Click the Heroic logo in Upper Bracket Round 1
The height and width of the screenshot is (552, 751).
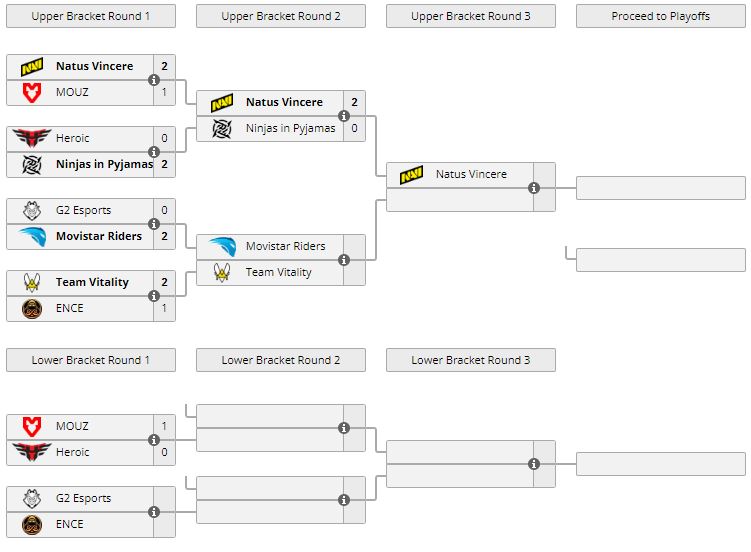(x=31, y=139)
